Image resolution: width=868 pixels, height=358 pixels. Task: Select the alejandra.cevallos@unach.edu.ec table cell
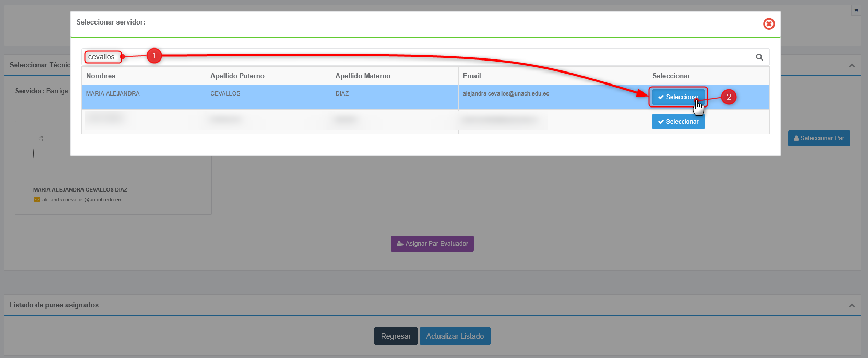[505, 94]
